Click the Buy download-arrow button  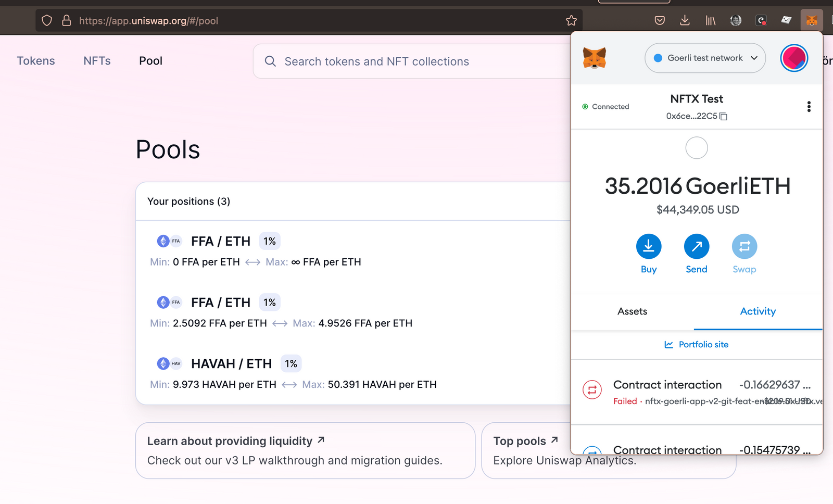(x=649, y=246)
